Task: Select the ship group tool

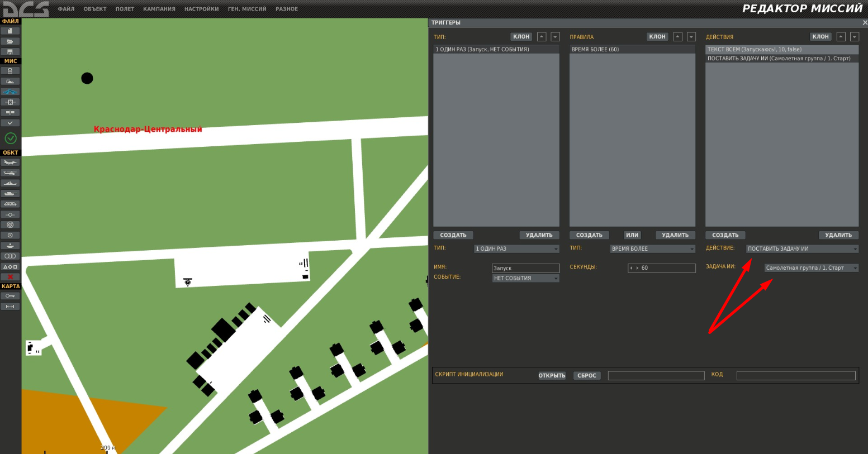Action: click(10, 183)
